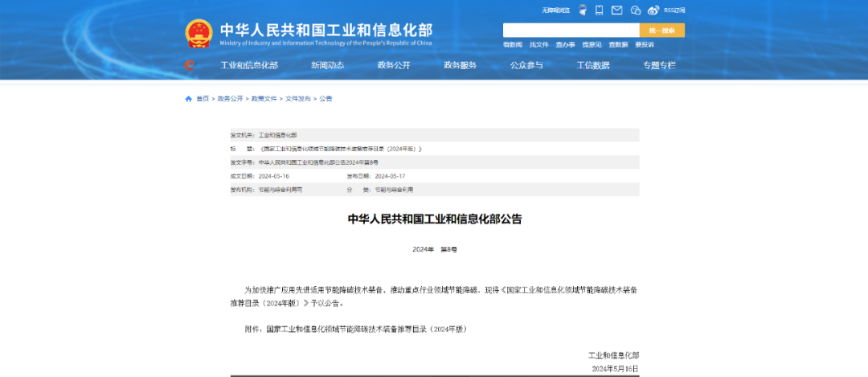
Task: Open the WeChat icon
Action: (x=636, y=10)
